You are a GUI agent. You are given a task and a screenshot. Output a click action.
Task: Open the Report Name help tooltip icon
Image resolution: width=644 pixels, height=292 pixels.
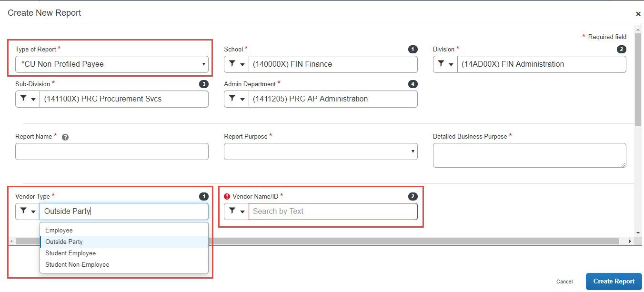tap(65, 136)
